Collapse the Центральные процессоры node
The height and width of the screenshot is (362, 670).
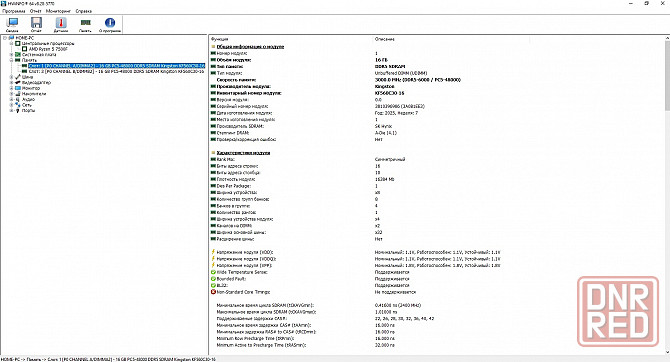[x=12, y=44]
